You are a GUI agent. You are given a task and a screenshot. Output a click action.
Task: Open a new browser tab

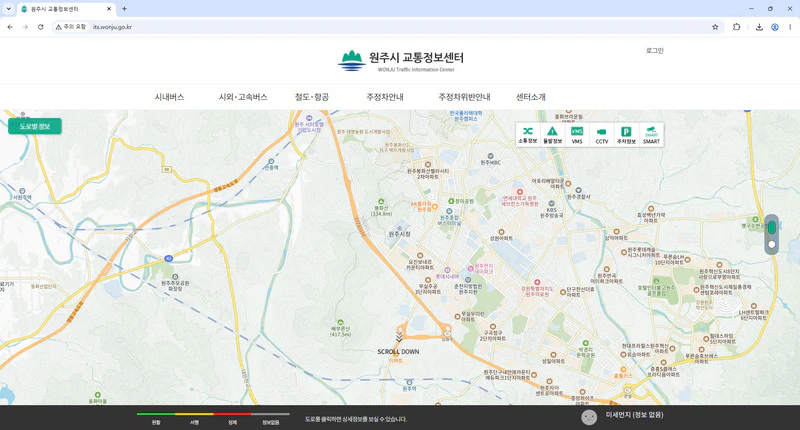tap(124, 9)
